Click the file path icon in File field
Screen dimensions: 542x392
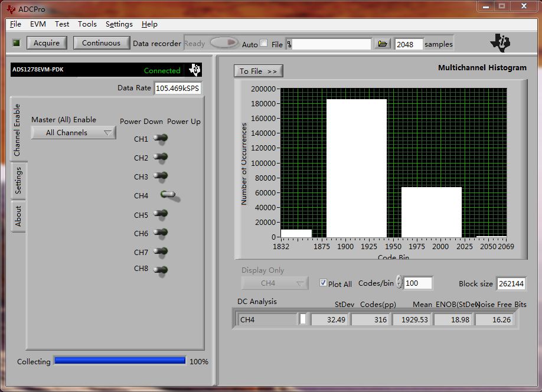tap(289, 44)
